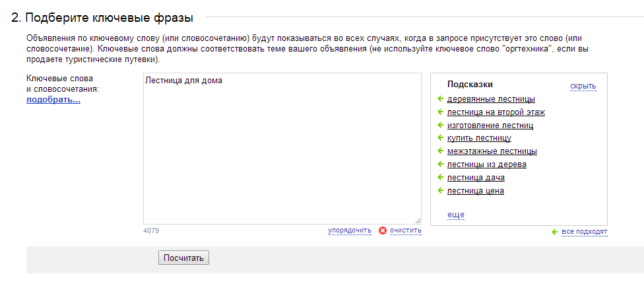The image size is (644, 286).
Task: Open the подобрать... keyword picker link
Action: click(x=53, y=100)
